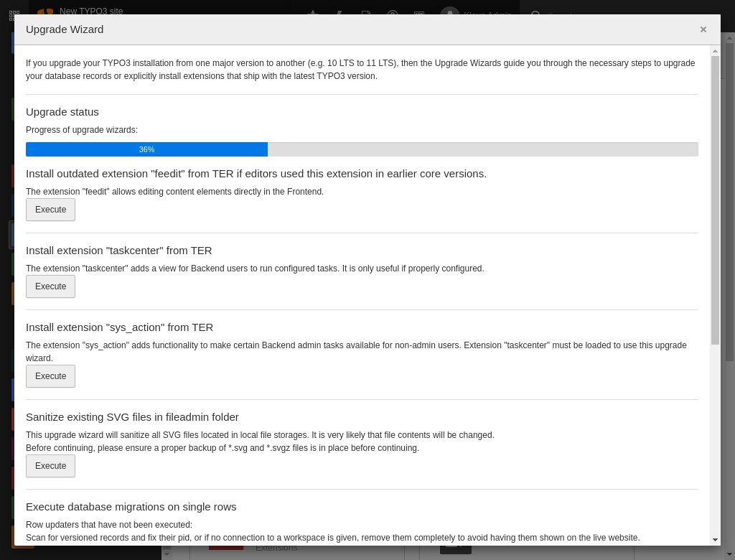Click the scroll-down arrow of the dialog scrollbar
This screenshot has width=735, height=560.
715,540
